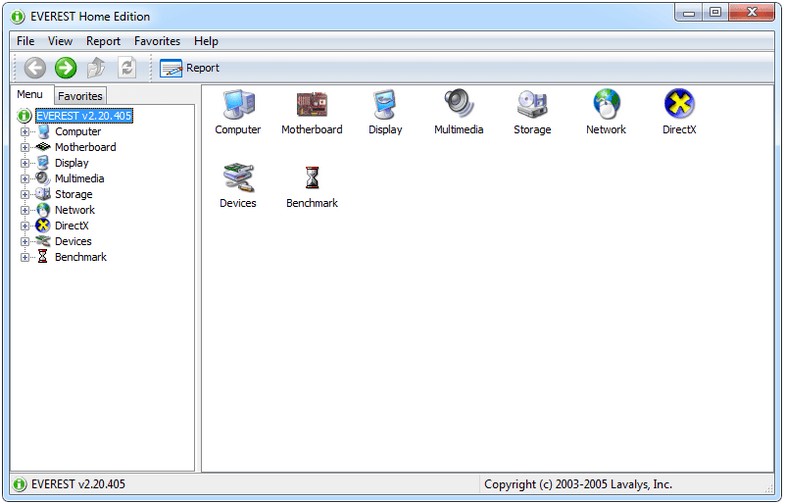
Task: Open the Help menu
Action: tap(206, 41)
